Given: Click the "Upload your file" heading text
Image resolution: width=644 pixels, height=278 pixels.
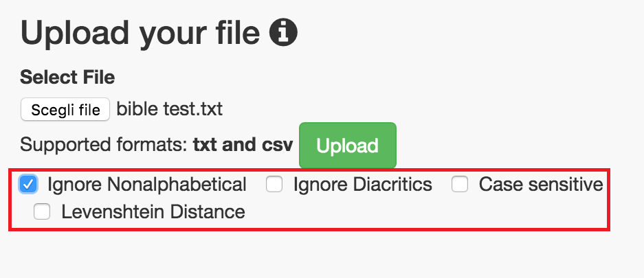Looking at the screenshot, I should click(x=140, y=33).
